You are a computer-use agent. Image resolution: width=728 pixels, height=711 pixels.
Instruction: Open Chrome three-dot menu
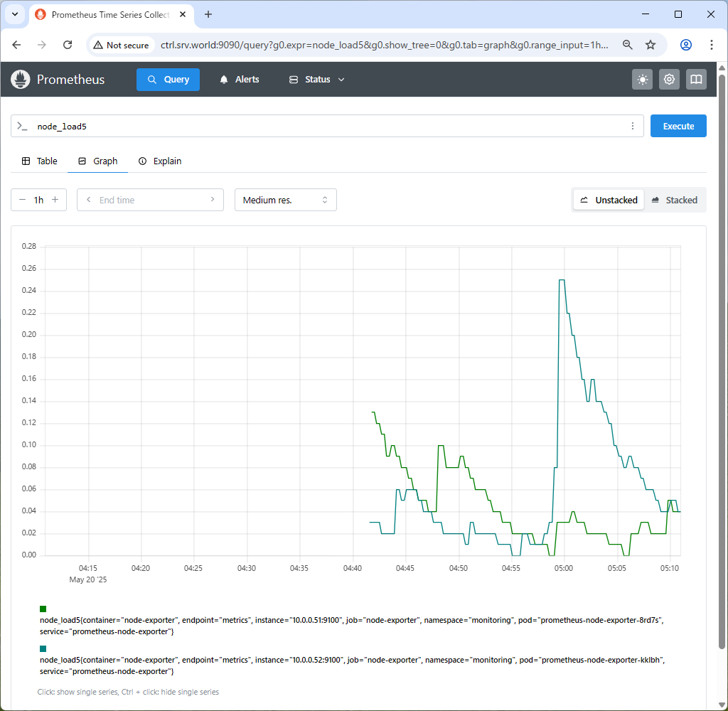(x=711, y=45)
